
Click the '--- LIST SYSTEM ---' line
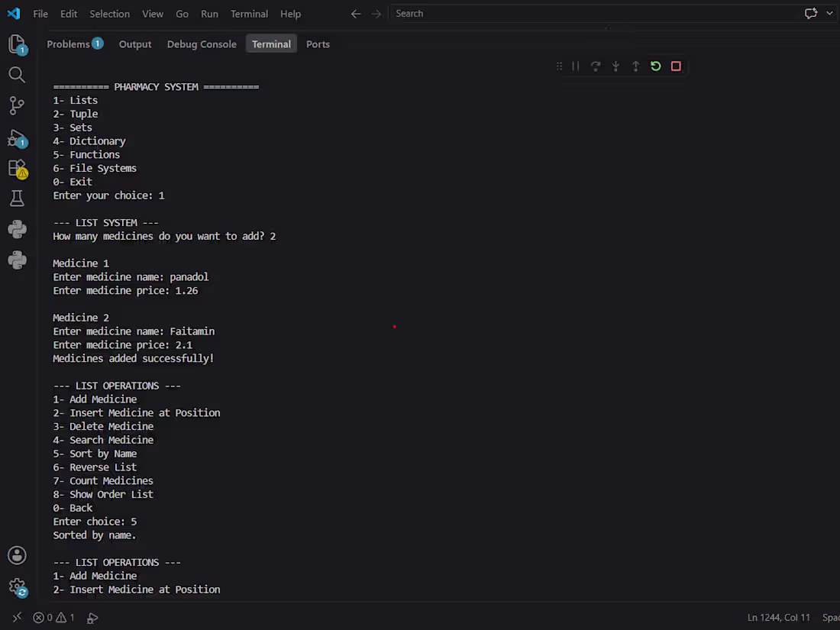pyautogui.click(x=105, y=223)
